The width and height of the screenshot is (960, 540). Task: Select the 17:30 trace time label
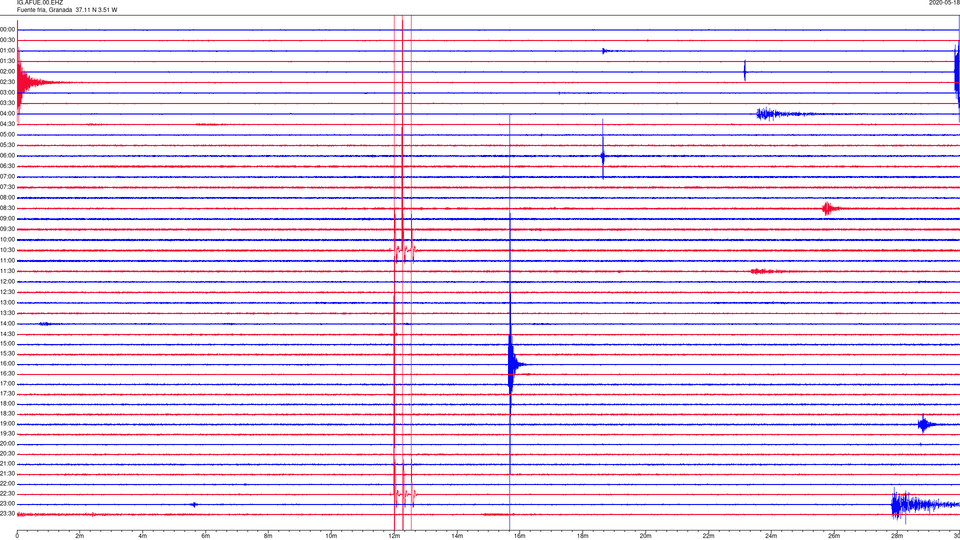8,394
